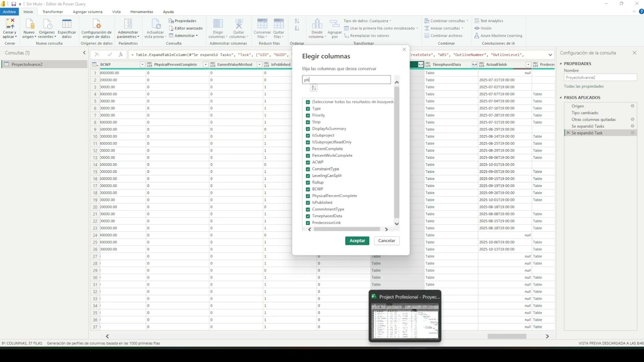Click Project Profesional taskbar preview thumbnail
Viewport: 644px width, 362px height.
pyautogui.click(x=405, y=322)
